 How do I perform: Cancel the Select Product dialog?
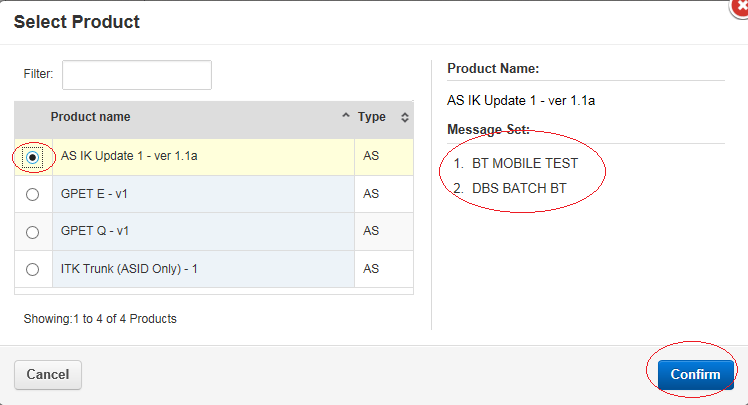tap(48, 374)
